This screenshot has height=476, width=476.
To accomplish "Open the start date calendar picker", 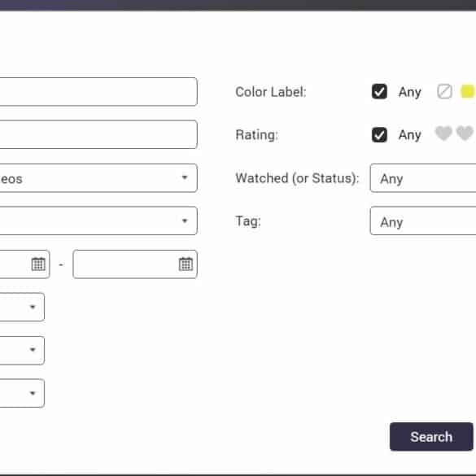I will (38, 264).
